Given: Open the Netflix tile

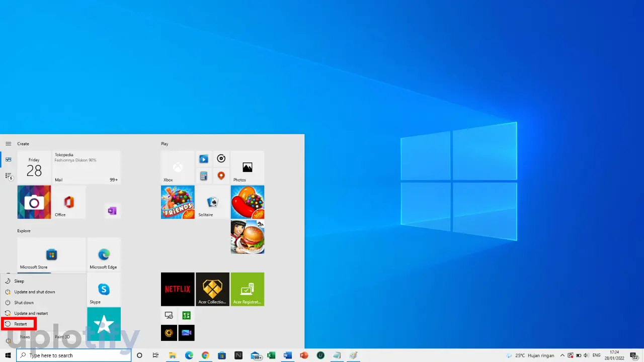Looking at the screenshot, I should [x=178, y=289].
